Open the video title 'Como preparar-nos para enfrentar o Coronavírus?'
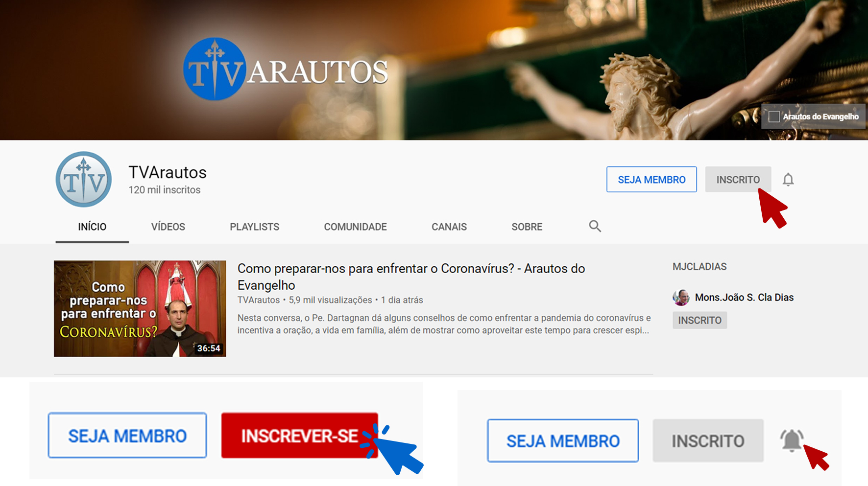The image size is (868, 486). coord(410,277)
